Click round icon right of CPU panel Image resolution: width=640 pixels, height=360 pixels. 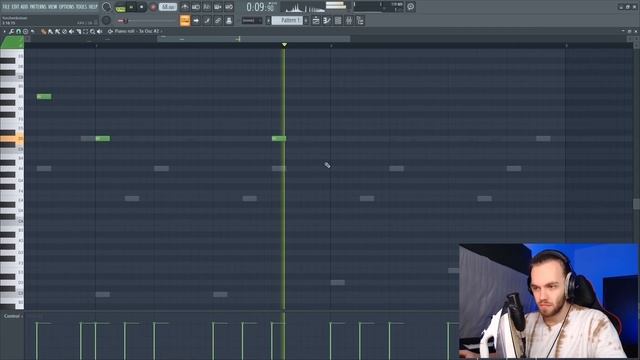[x=411, y=7]
